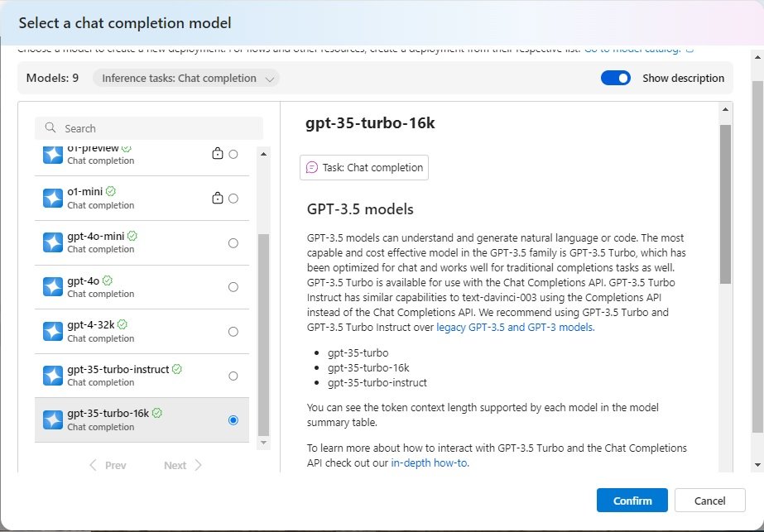Click the model list scrollbar thumb
Screen dimensions: 764x532
tap(263, 335)
